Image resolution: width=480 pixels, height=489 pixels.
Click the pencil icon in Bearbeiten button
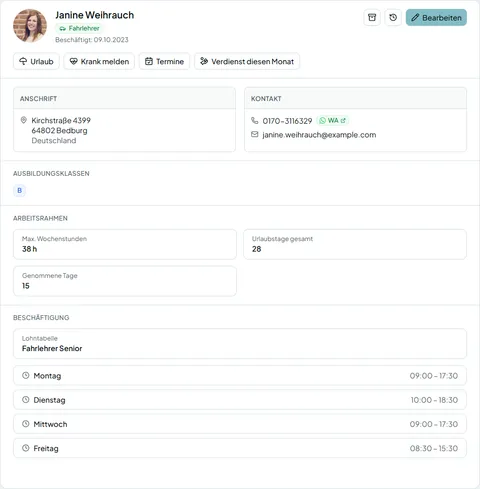pyautogui.click(x=415, y=18)
